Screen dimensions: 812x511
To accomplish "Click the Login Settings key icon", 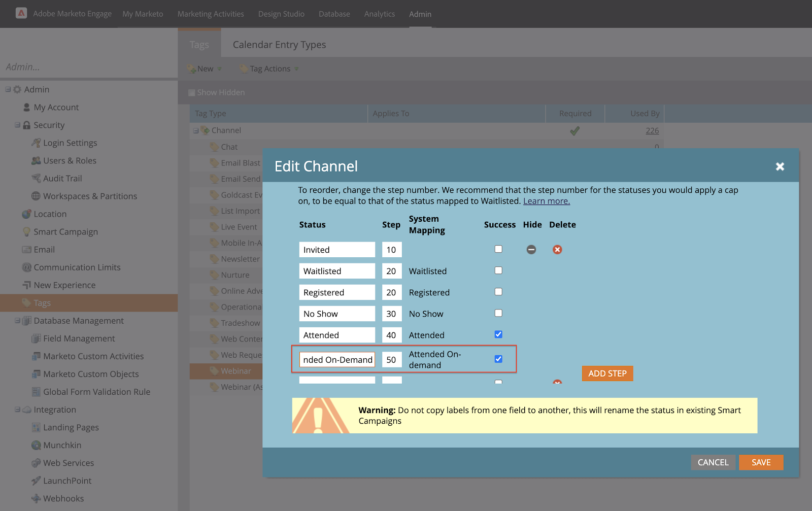I will tap(36, 143).
